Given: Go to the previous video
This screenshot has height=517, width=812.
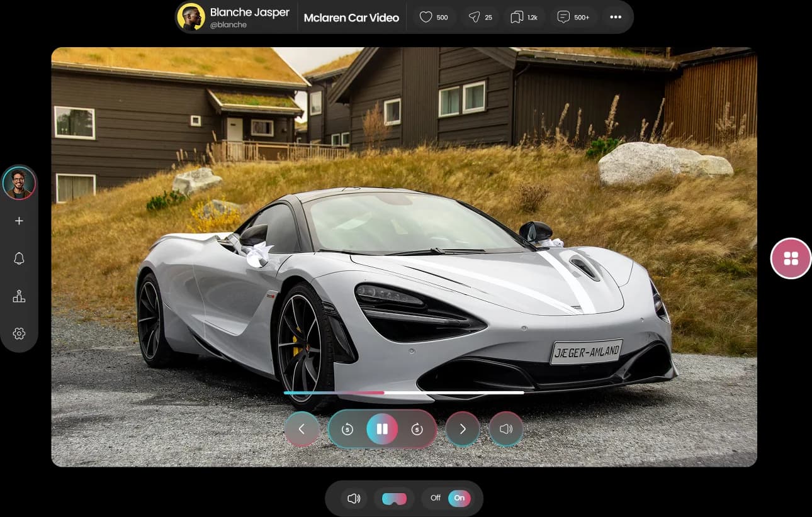Looking at the screenshot, I should (x=302, y=429).
